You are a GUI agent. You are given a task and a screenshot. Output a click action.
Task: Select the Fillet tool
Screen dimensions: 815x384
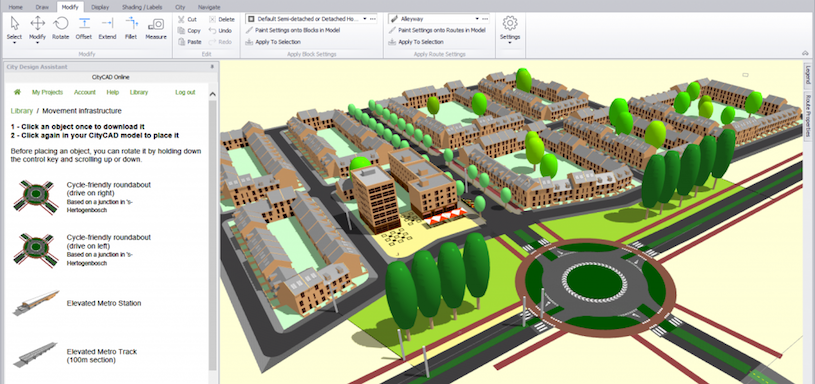[x=131, y=28]
